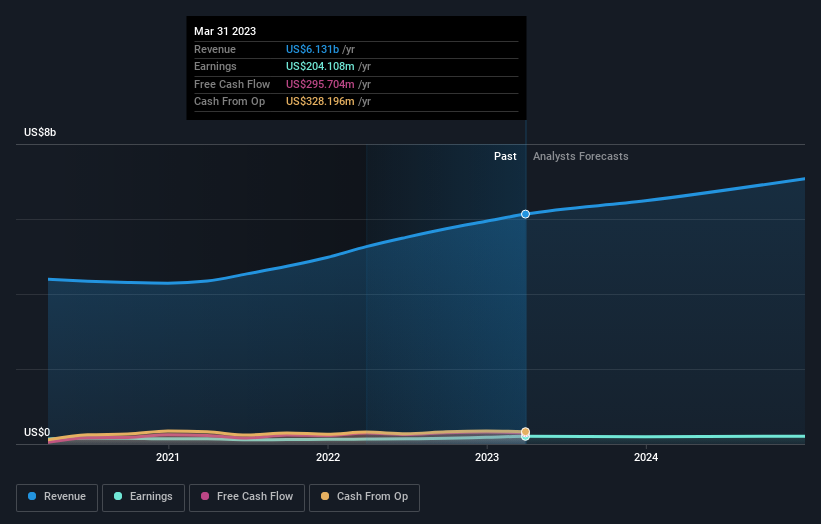
Task: Toggle the Earnings legend series
Action: (x=143, y=497)
